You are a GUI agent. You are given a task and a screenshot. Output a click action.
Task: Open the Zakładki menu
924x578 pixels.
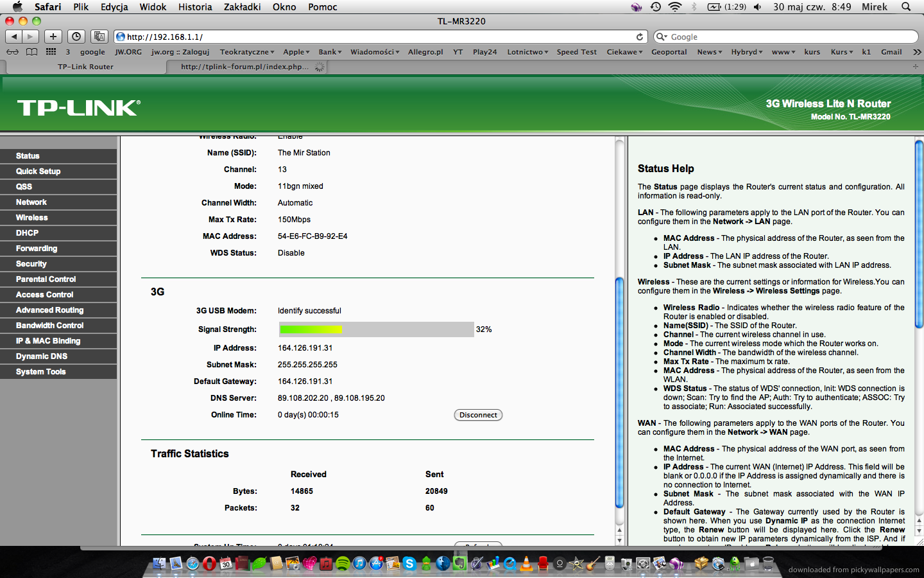(x=243, y=6)
